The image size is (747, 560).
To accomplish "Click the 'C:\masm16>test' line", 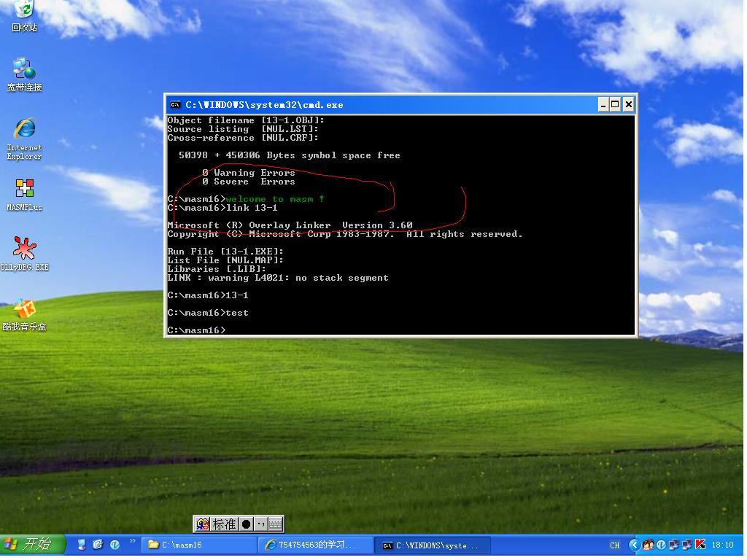I will pyautogui.click(x=208, y=313).
